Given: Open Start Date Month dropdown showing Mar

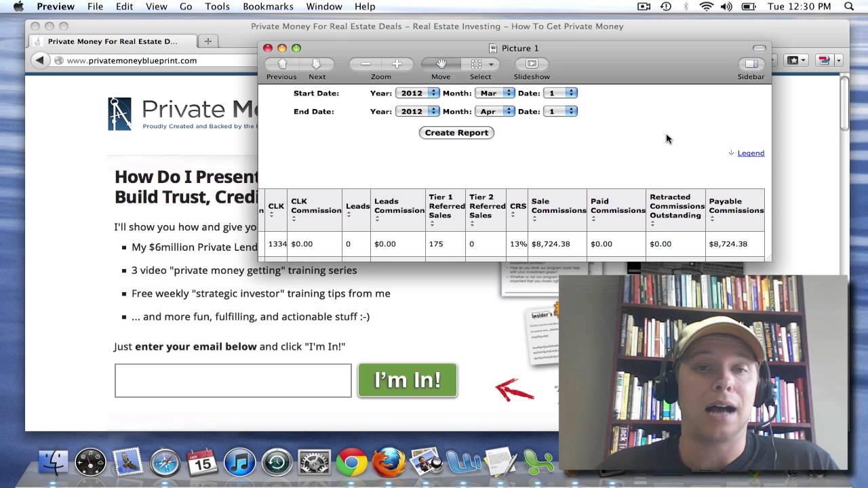Looking at the screenshot, I should tap(495, 93).
